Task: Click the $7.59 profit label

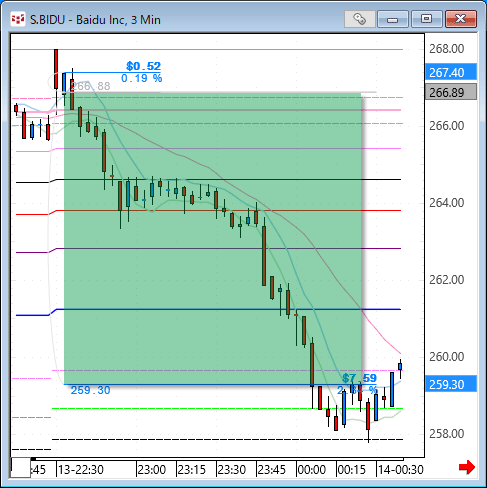Action: pos(359,378)
